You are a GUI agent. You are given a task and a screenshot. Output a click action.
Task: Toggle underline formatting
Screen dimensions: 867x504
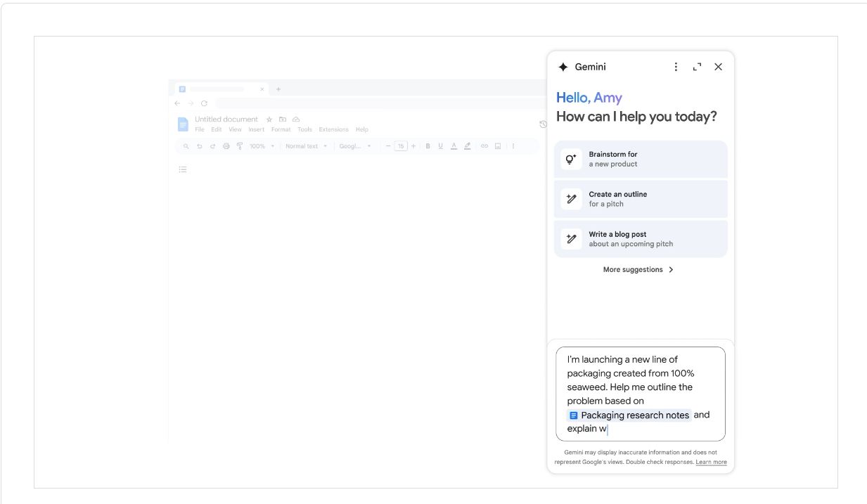[440, 146]
